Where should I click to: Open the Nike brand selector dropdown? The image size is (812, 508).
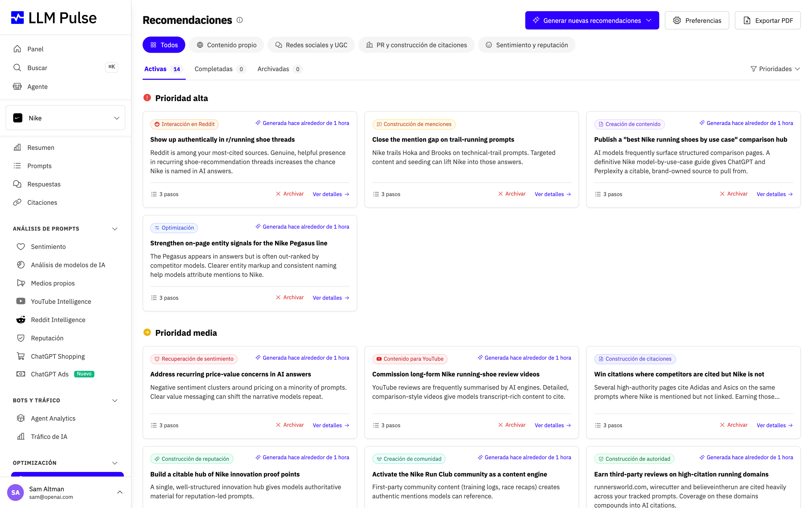coord(65,118)
